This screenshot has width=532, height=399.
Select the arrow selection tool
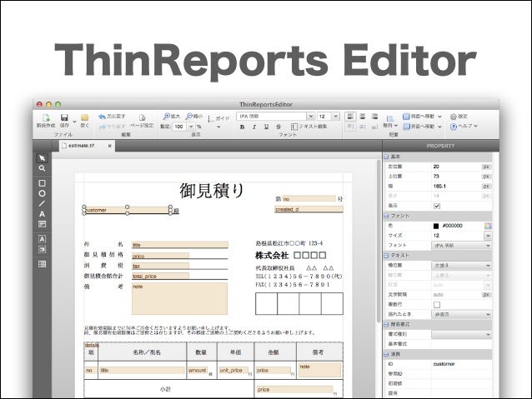(42, 158)
